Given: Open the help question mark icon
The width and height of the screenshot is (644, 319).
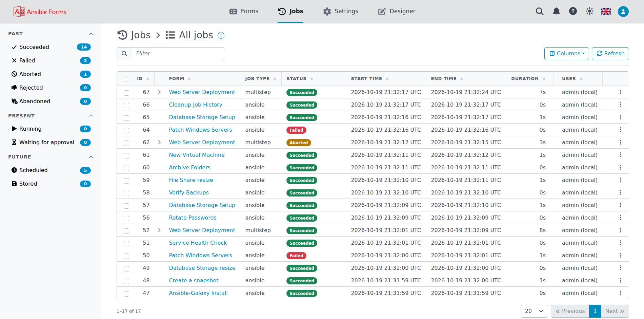Looking at the screenshot, I should click(x=573, y=11).
